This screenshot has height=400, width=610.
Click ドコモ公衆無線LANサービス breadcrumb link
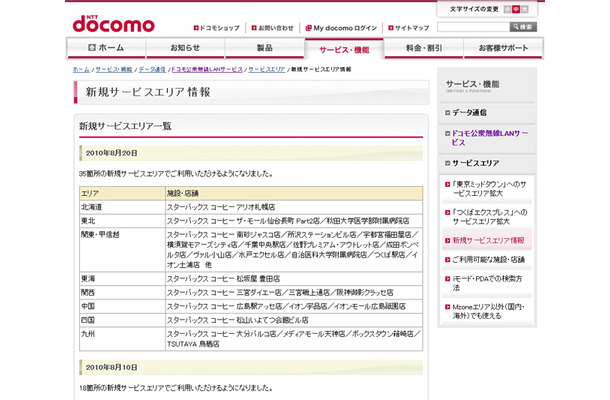pos(207,70)
